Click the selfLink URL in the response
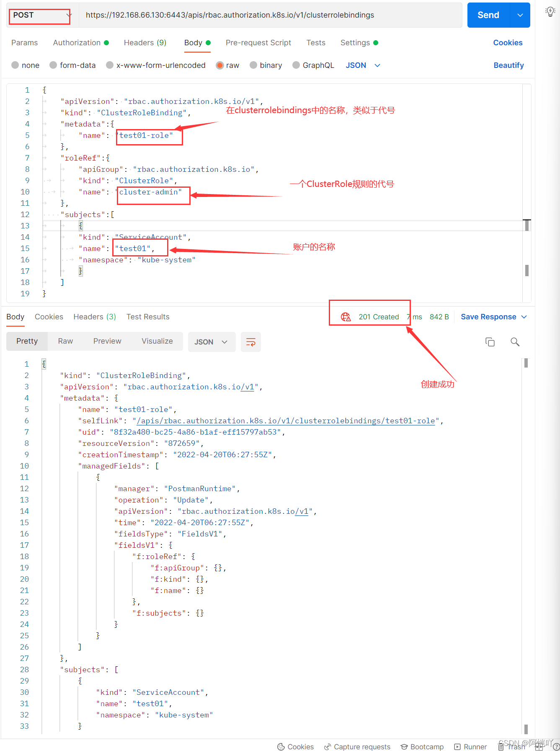560x751 pixels. 286,421
